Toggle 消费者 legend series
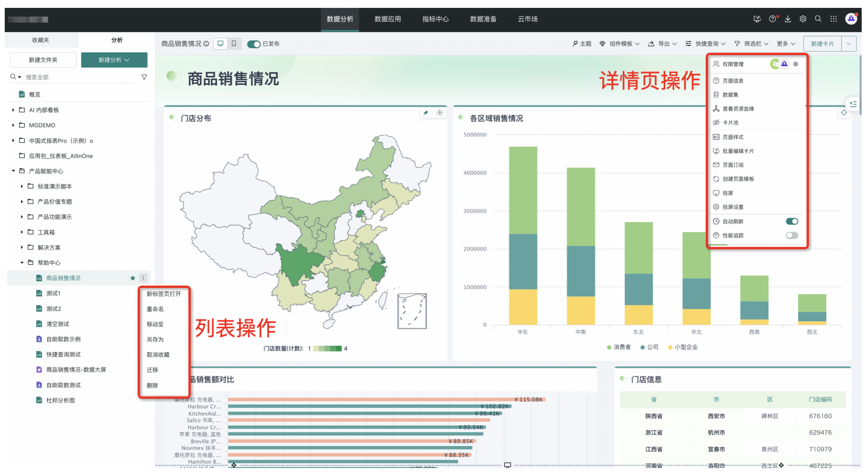 [x=618, y=347]
